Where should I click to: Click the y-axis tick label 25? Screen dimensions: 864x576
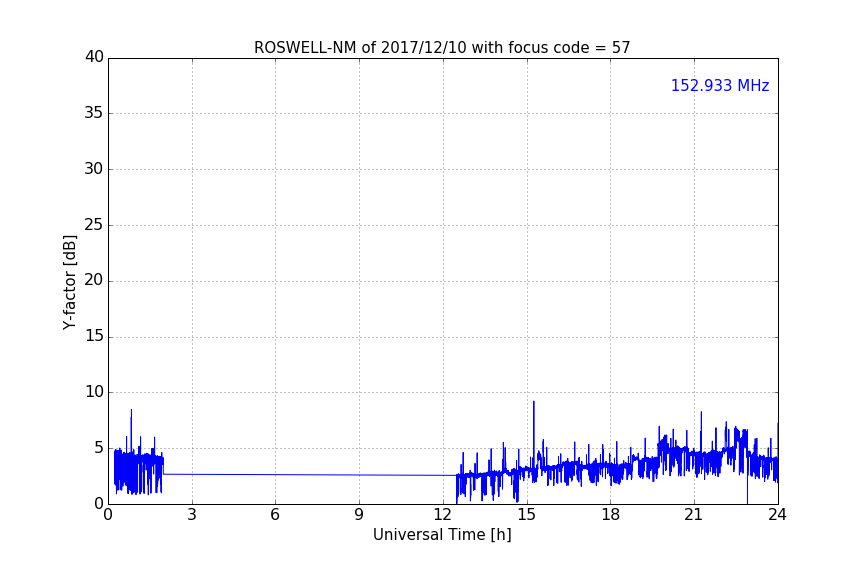tap(94, 224)
